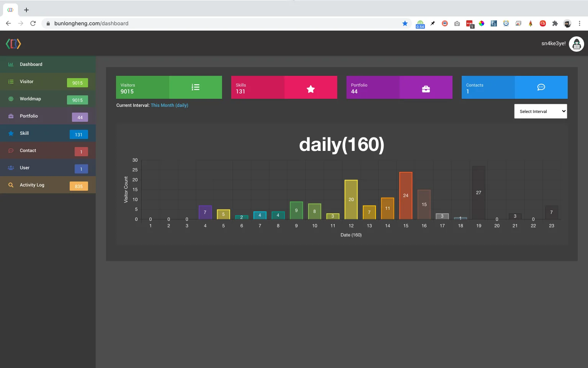Open the Select Interval dropdown
The width and height of the screenshot is (588, 368).
(540, 111)
